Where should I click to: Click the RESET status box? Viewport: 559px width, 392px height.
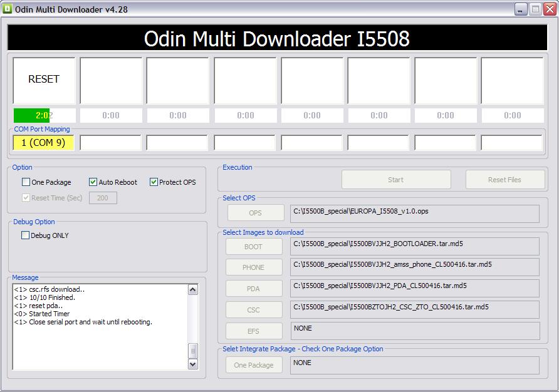point(44,80)
